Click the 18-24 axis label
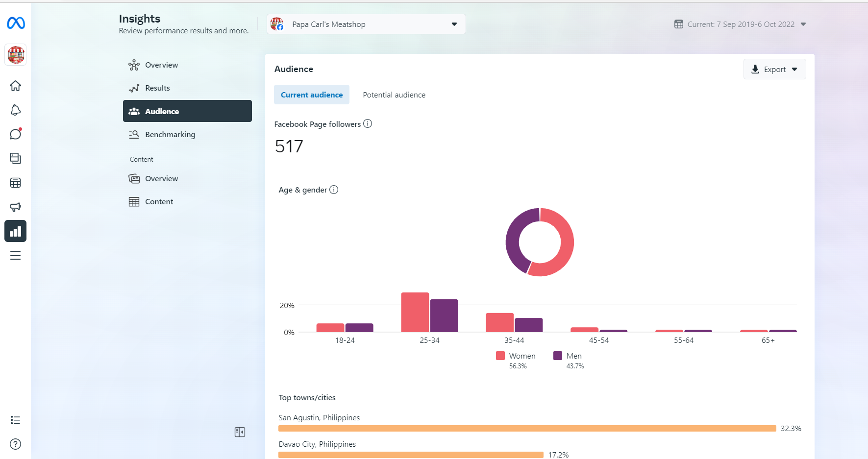Image resolution: width=868 pixels, height=459 pixels. coord(345,340)
